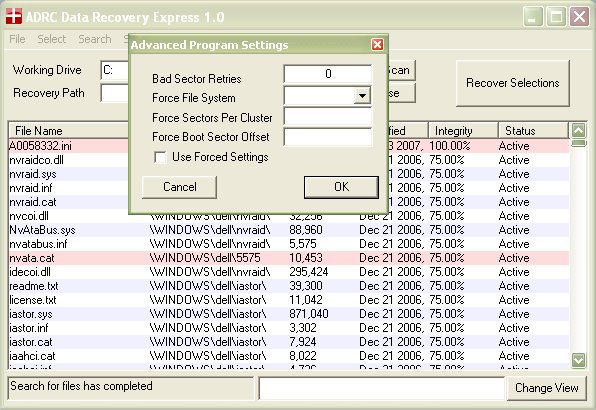
Task: Select the iaahci.cat file
Action: click(x=32, y=356)
